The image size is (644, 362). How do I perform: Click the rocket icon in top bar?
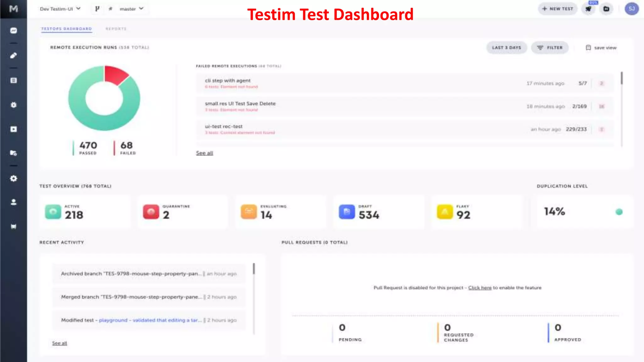tap(588, 9)
